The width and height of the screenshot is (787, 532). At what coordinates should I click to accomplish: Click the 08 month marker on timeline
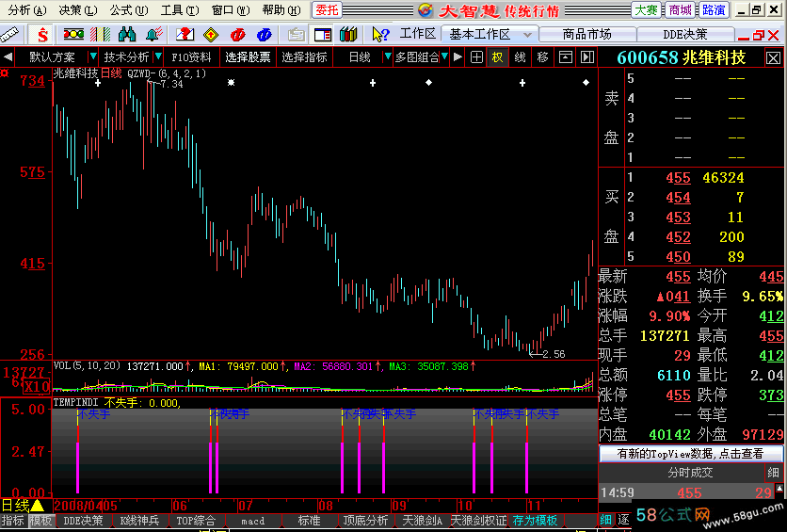click(326, 506)
